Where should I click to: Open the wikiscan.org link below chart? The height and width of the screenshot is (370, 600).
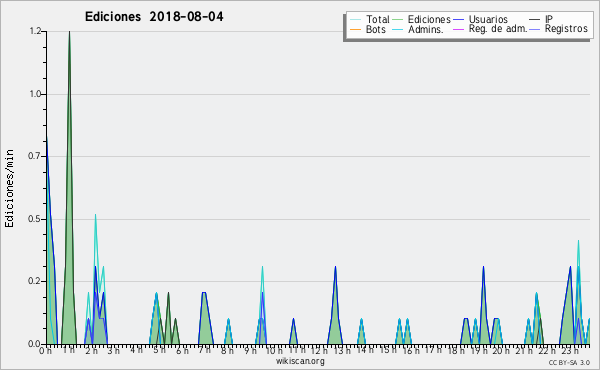click(x=300, y=361)
